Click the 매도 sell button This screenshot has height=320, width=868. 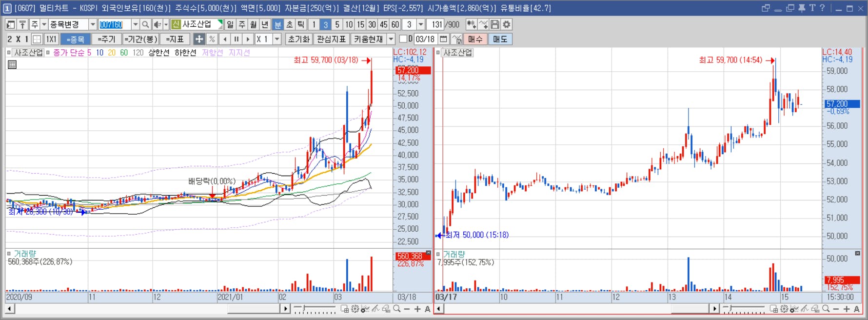(x=500, y=39)
